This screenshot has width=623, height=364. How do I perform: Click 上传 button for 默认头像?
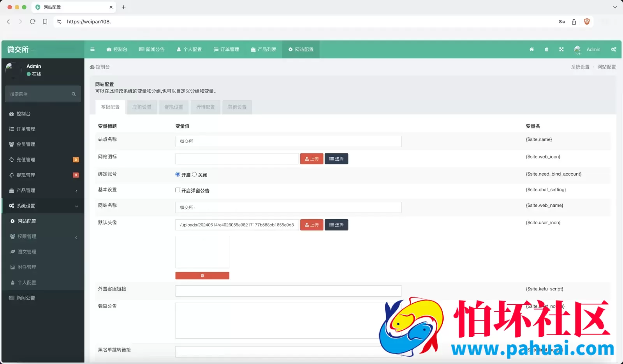pos(311,225)
